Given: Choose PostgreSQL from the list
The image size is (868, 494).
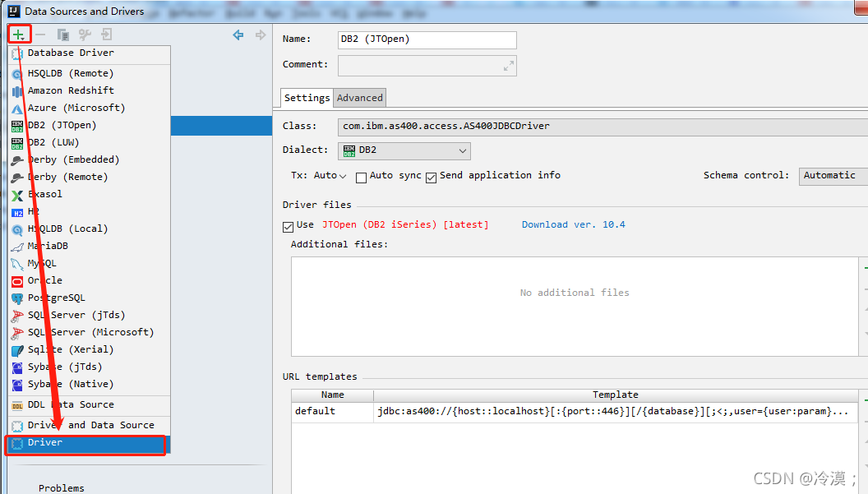Looking at the screenshot, I should coord(89,298).
